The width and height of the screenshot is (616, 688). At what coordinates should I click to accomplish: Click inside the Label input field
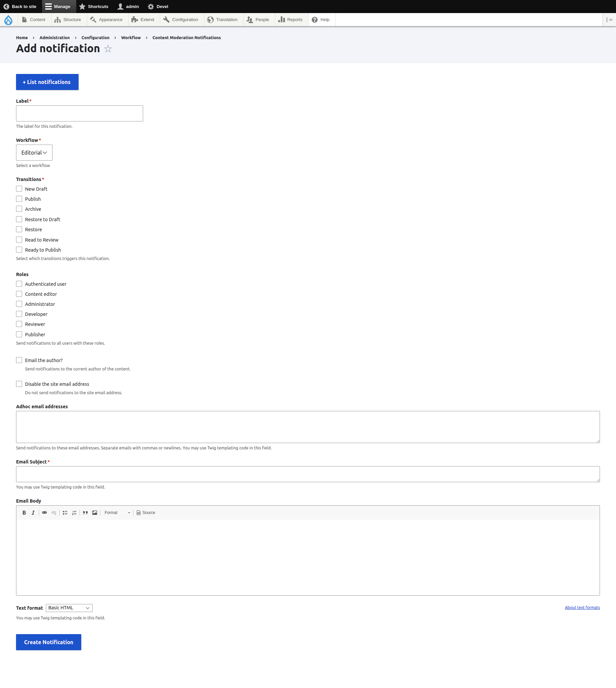click(x=79, y=113)
